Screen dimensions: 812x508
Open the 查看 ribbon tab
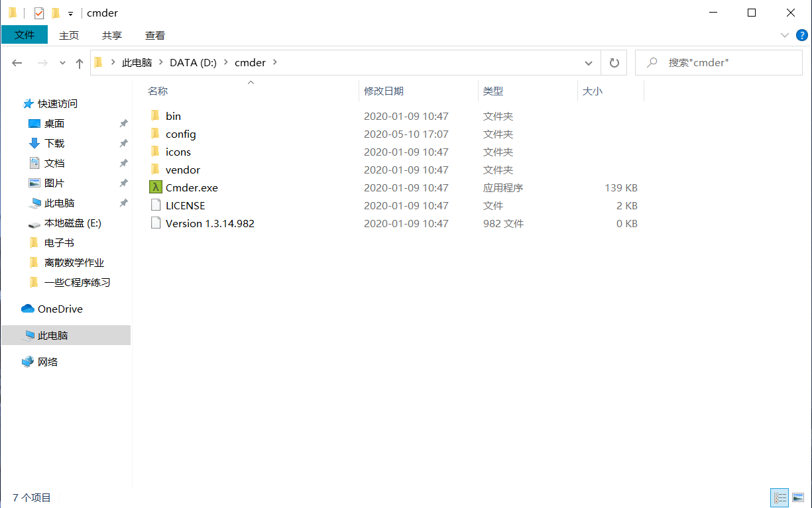[155, 36]
